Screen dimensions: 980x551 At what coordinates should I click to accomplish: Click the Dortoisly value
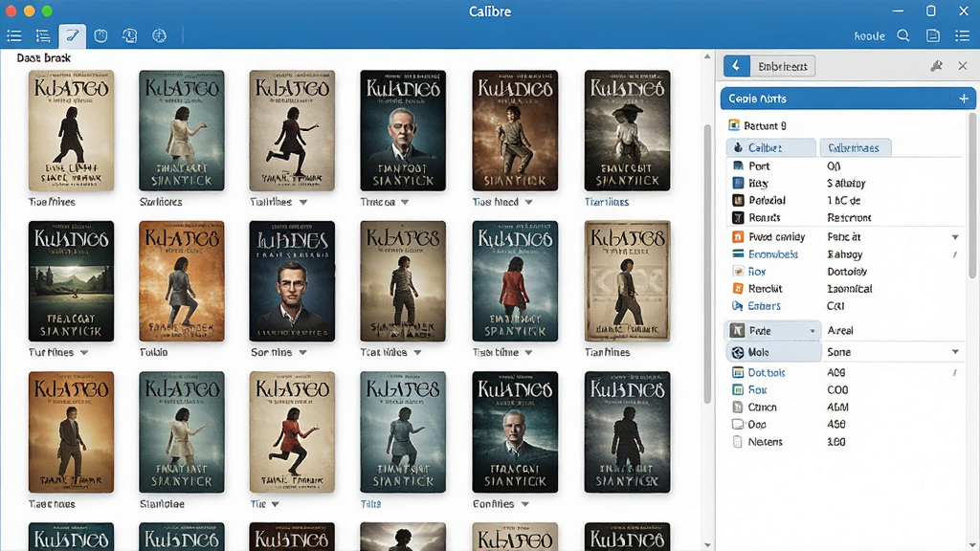tap(847, 272)
